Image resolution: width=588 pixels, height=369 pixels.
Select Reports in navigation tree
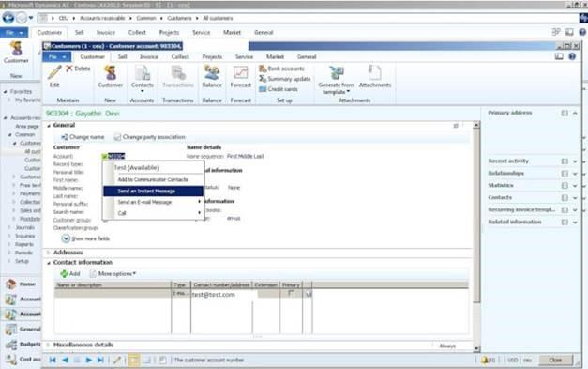click(24, 244)
